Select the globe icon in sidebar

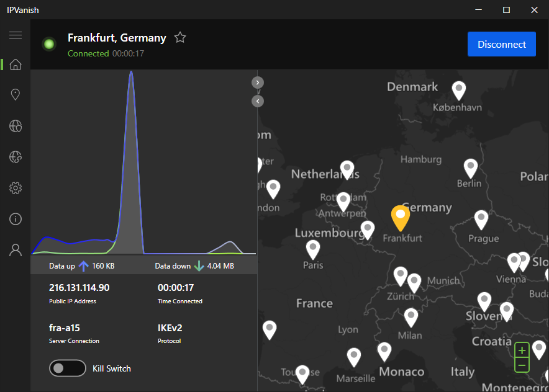click(16, 126)
